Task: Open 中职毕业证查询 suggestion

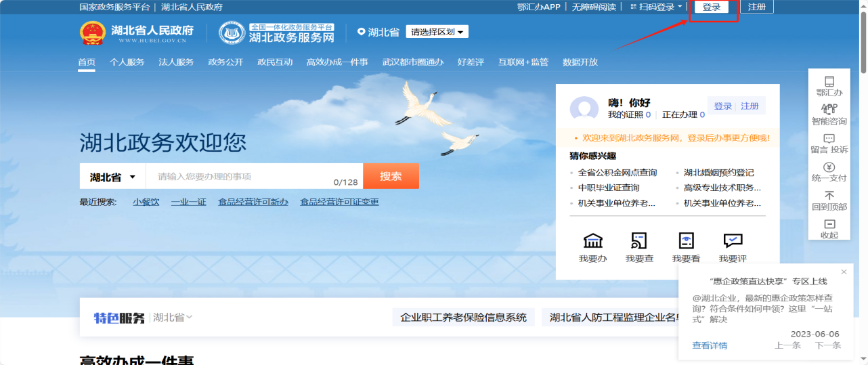Action: pos(609,188)
